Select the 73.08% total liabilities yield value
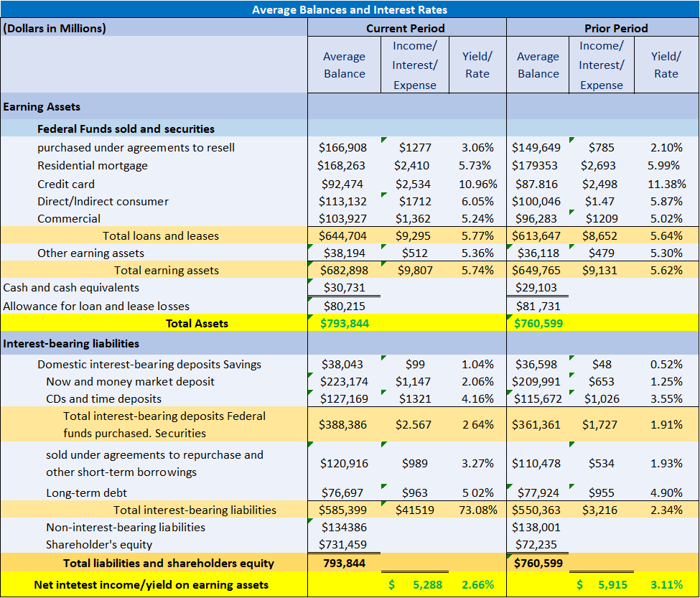Screen dimensions: 700x598 [477, 510]
